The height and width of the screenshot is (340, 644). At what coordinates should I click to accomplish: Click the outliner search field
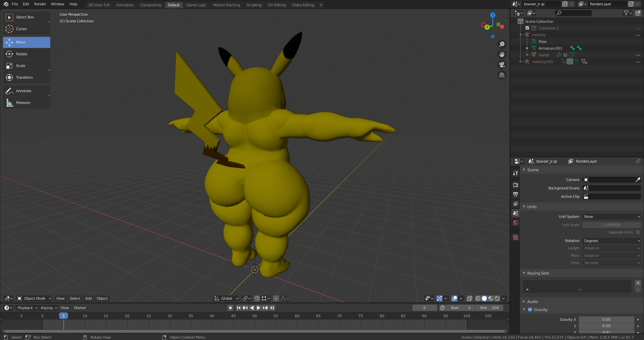[573, 13]
